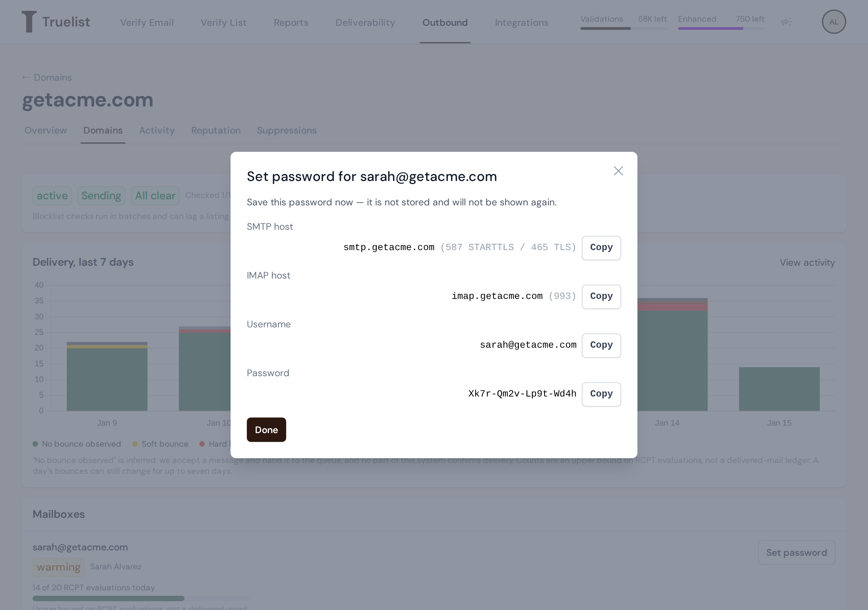The width and height of the screenshot is (868, 610).
Task: Click the 14 of 20 RCPT evaluations progress bar
Action: (x=141, y=599)
